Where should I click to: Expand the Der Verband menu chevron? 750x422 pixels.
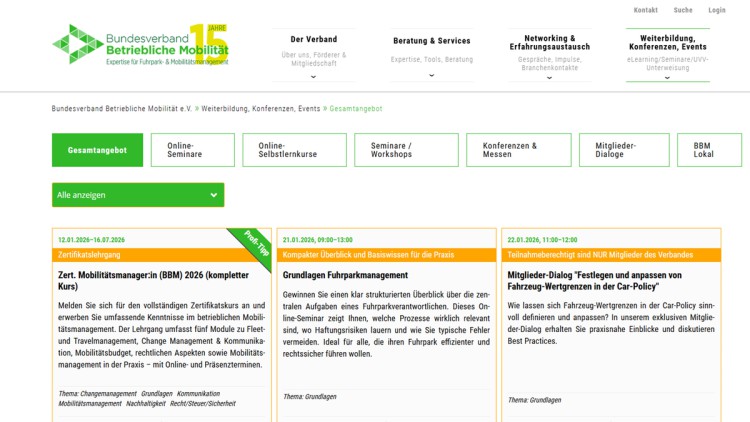[x=313, y=76]
